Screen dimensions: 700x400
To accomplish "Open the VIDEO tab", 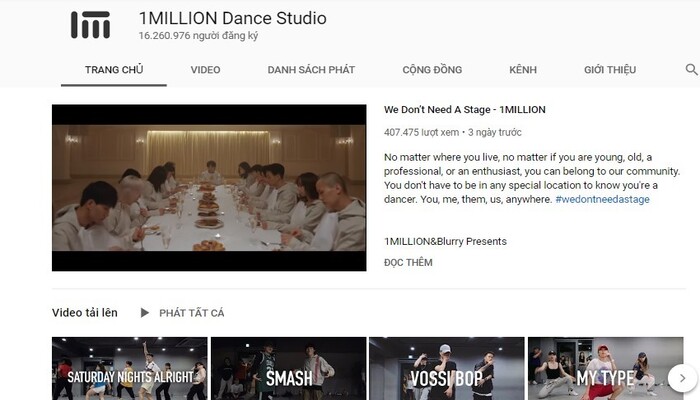I will click(205, 70).
